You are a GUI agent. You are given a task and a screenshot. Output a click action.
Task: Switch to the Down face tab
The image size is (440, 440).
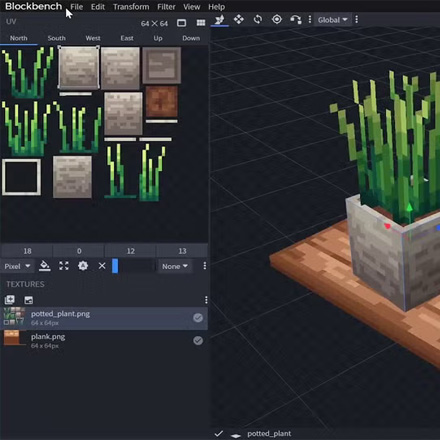pyautogui.click(x=191, y=38)
